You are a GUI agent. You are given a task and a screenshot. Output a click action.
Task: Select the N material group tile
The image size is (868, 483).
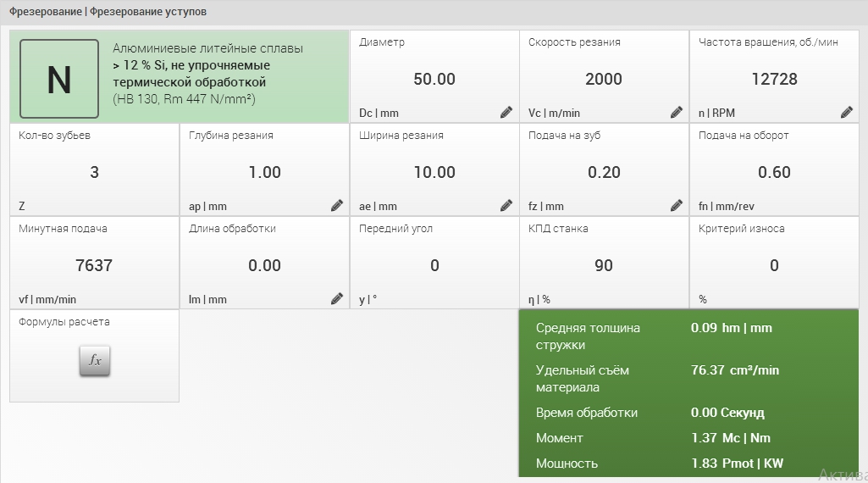click(59, 79)
